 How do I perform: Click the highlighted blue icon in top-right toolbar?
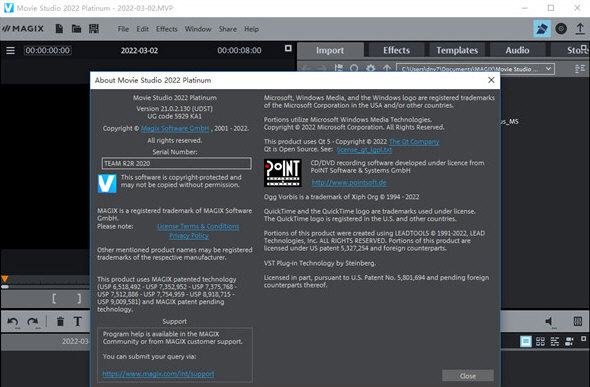click(x=542, y=29)
